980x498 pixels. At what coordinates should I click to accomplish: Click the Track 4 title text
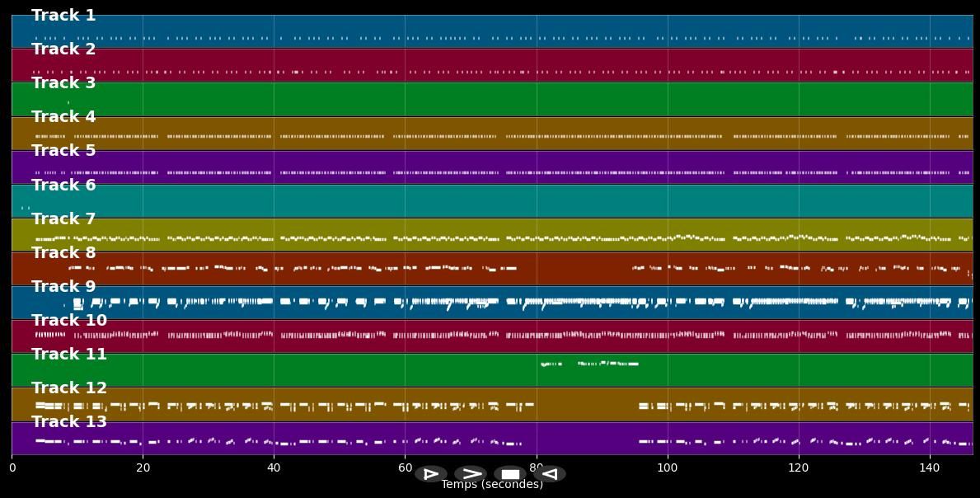pos(63,117)
